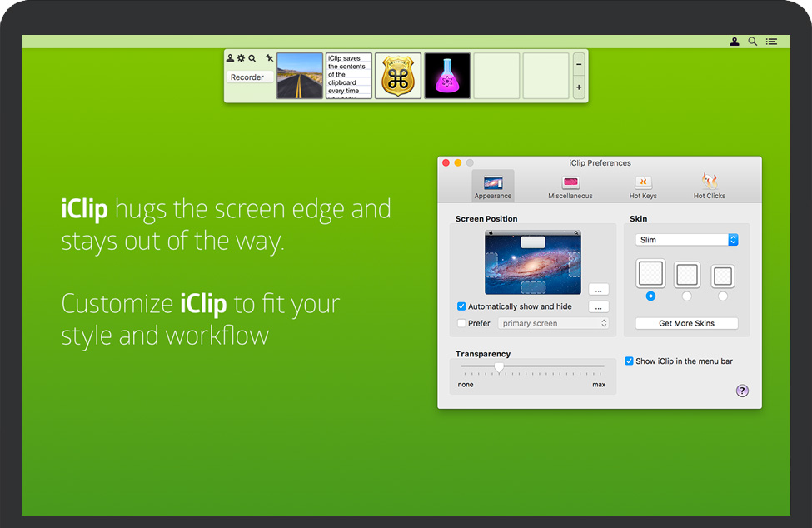The width and height of the screenshot is (812, 528).
Task: Select the medium skin size radio button
Action: (x=686, y=296)
